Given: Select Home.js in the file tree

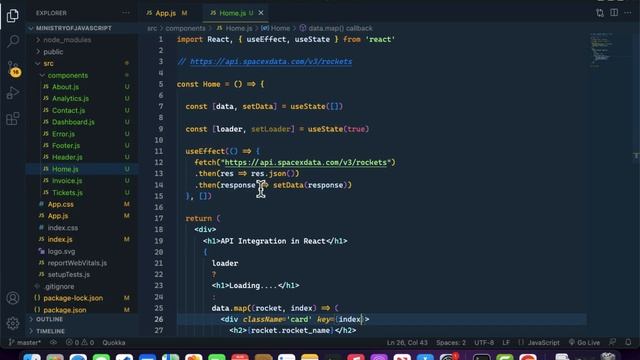Looking at the screenshot, I should pos(65,169).
